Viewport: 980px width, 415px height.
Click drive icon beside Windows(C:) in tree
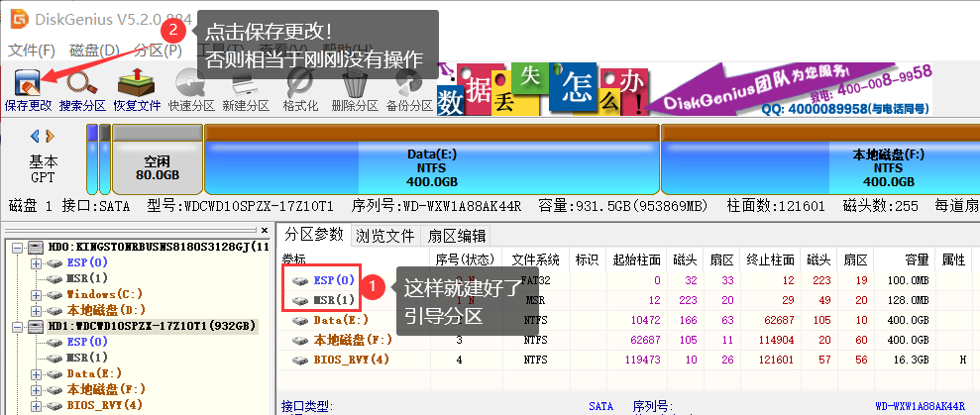point(55,294)
